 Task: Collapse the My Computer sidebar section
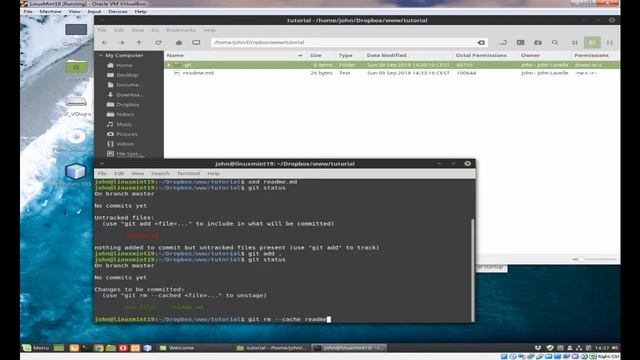tap(101, 55)
